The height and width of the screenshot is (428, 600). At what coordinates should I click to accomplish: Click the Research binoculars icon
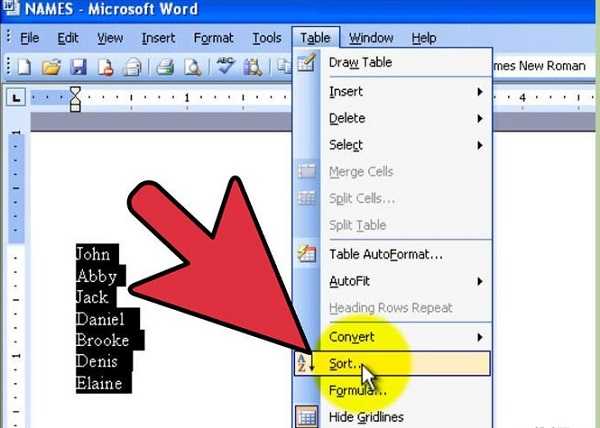253,67
